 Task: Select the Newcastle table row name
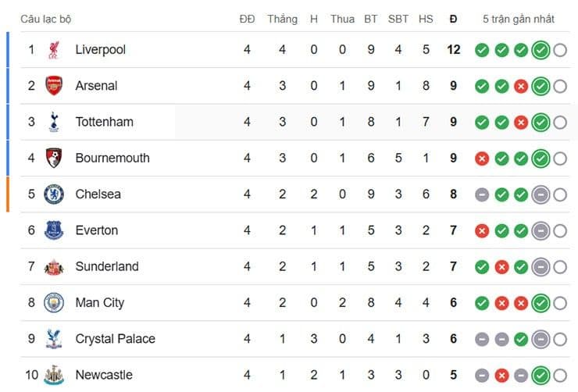(104, 375)
